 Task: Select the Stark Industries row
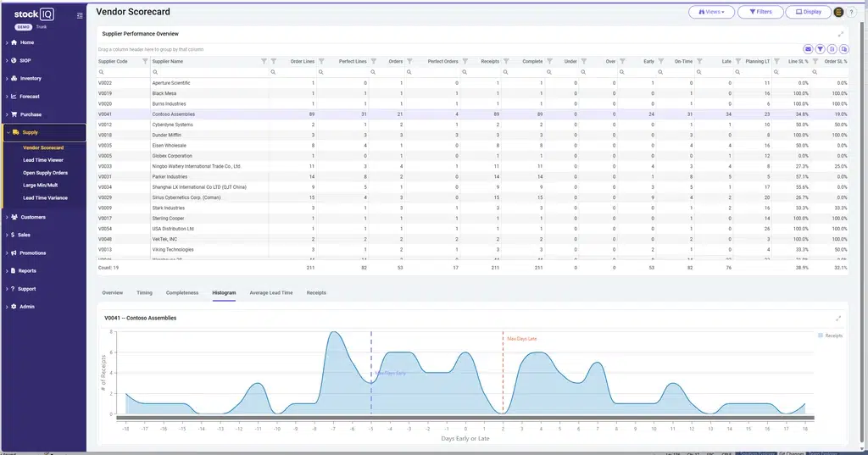point(472,208)
